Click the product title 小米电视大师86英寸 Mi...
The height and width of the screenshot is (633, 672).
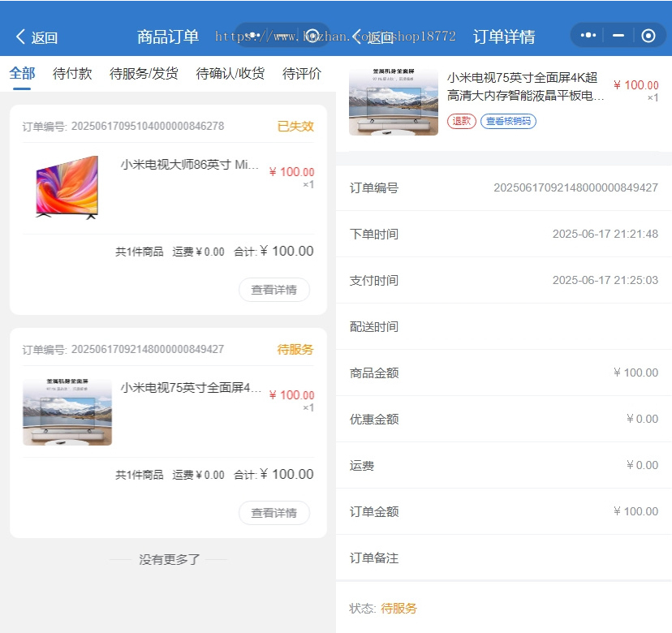[x=189, y=165]
